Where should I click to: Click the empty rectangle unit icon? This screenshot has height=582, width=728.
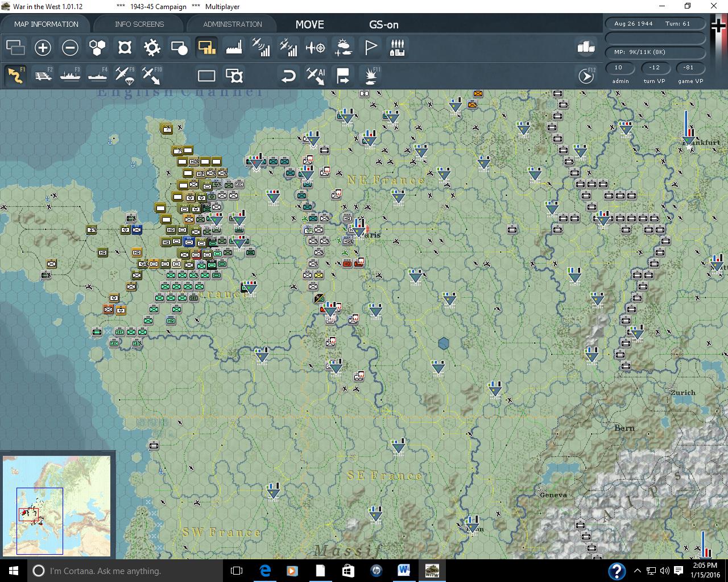(206, 76)
